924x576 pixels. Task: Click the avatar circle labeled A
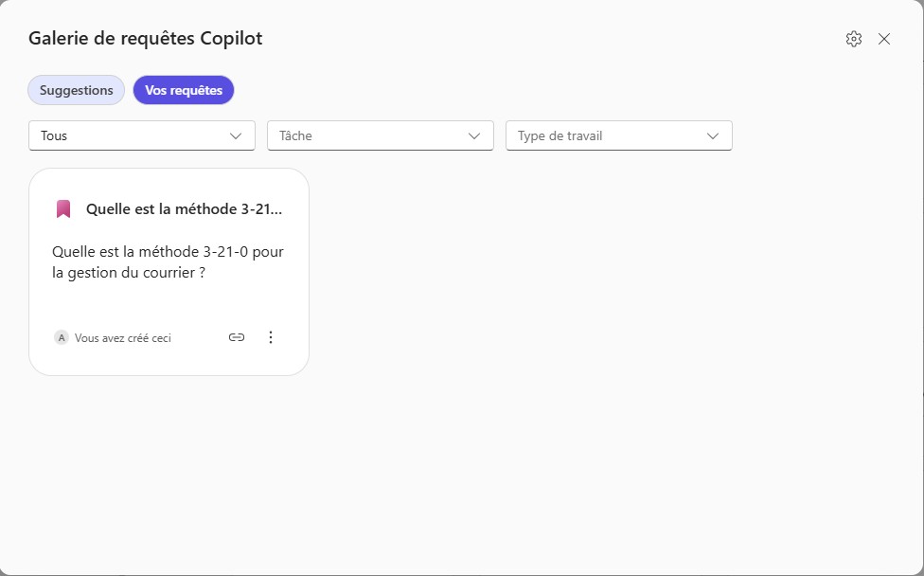pyautogui.click(x=61, y=336)
